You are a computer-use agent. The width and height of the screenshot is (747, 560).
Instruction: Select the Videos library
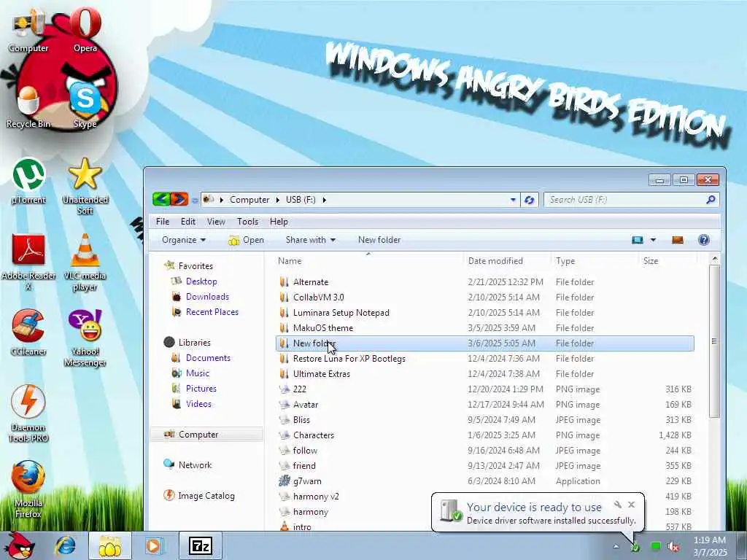click(x=191, y=403)
